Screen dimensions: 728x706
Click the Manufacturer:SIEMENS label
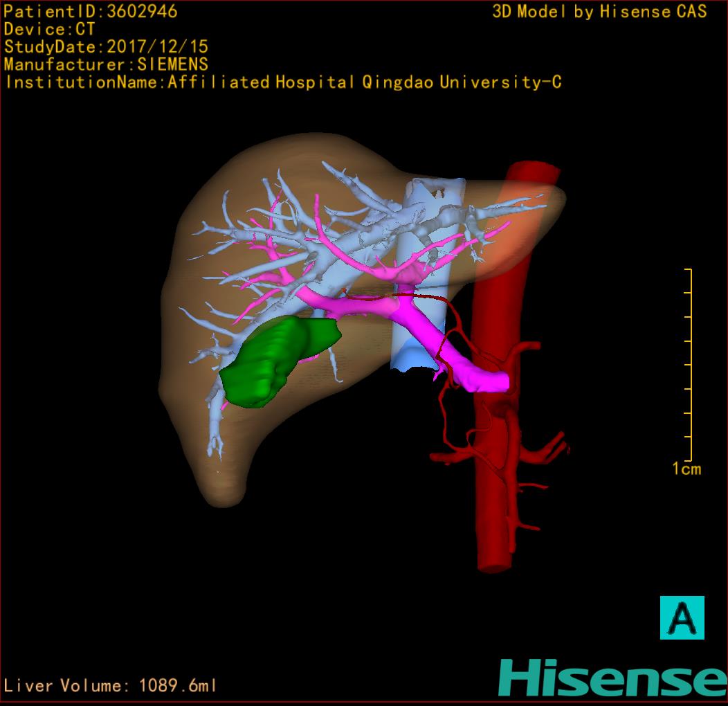[106, 65]
